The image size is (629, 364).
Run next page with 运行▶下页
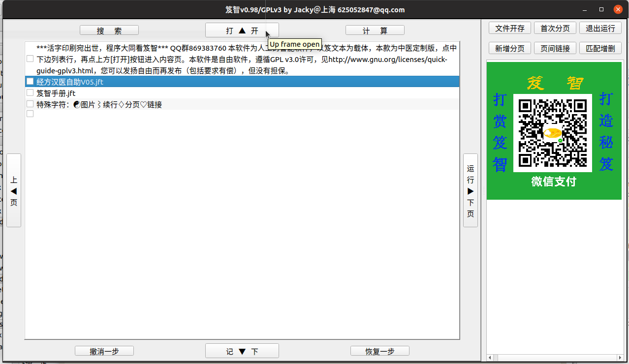[x=471, y=190]
